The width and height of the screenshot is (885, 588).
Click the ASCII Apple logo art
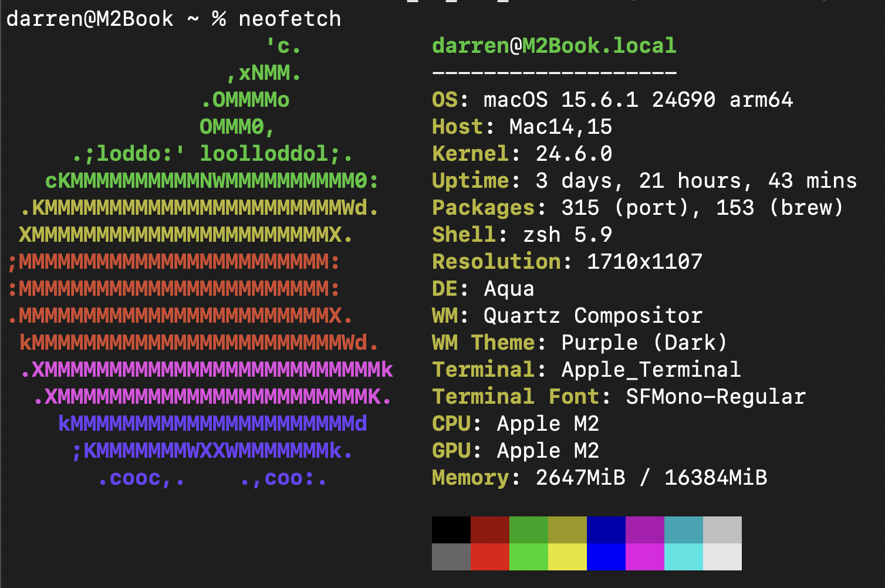[200, 261]
